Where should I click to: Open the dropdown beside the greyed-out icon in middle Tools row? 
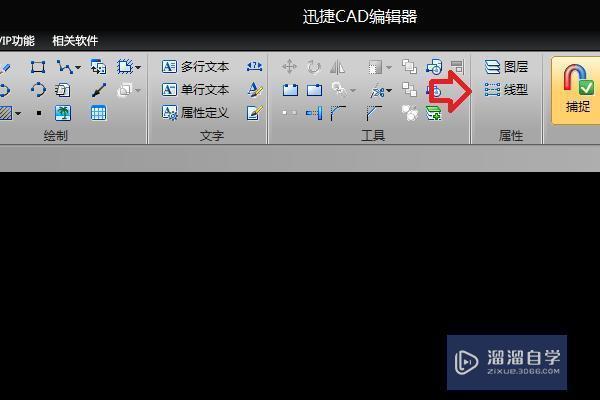pos(353,91)
